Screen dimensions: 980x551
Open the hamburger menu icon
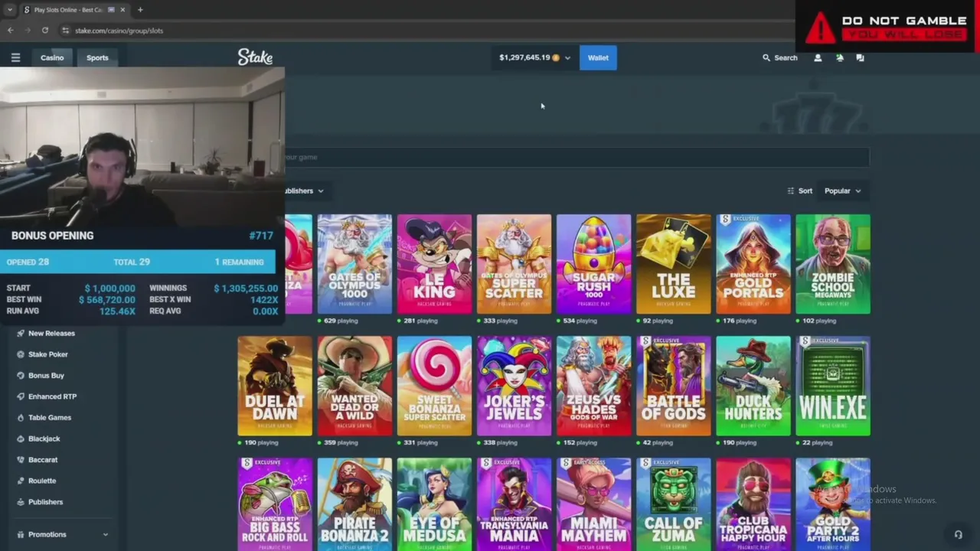tap(15, 57)
